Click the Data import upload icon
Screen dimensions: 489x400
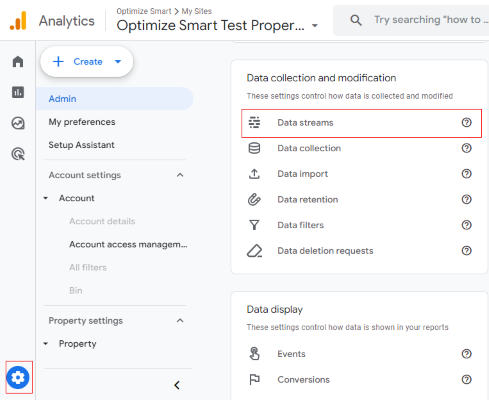coord(254,174)
